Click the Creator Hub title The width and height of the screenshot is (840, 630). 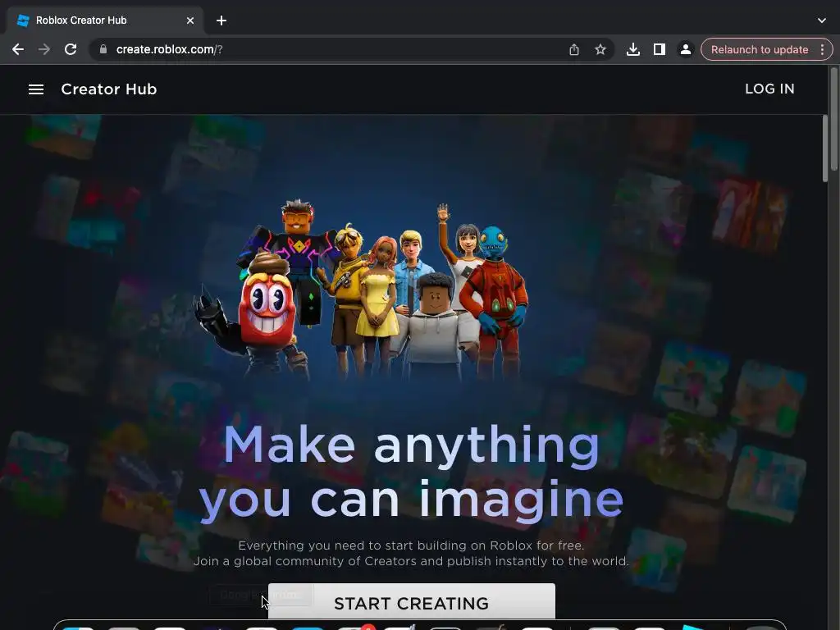coord(109,89)
